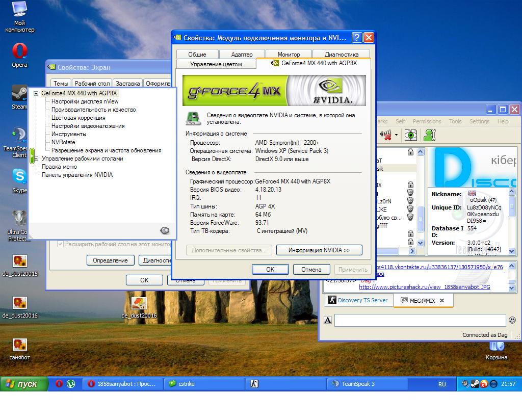This screenshot has height=420, width=522.
Task: Click the Steam icon in system tray
Action: click(475, 384)
